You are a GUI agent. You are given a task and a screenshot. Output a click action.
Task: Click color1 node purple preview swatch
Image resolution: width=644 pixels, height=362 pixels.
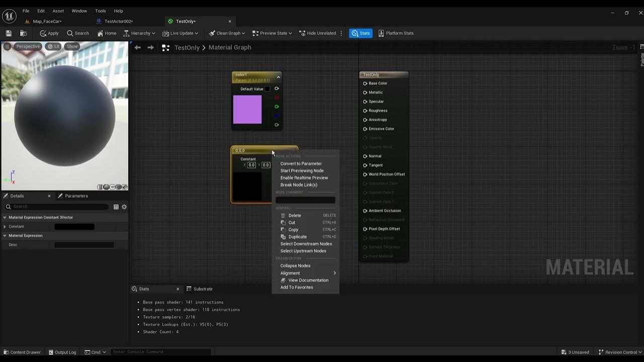coord(248,109)
